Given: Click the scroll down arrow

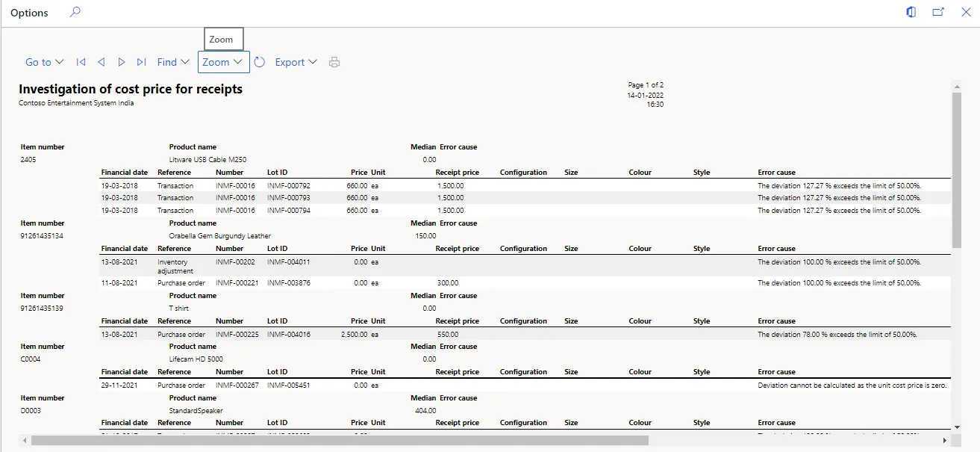Looking at the screenshot, I should 957,427.
